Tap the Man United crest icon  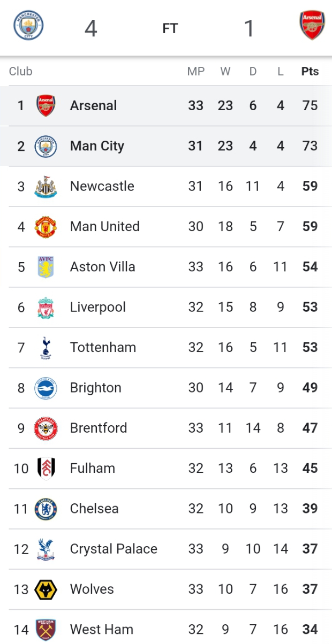[x=46, y=227]
